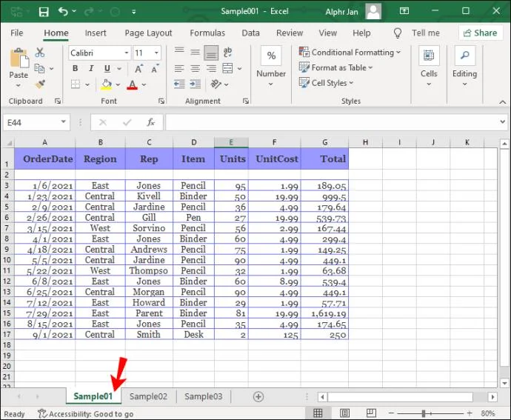The width and height of the screenshot is (511, 420).
Task: Switch to Page Layout view icon
Action: 344,413
